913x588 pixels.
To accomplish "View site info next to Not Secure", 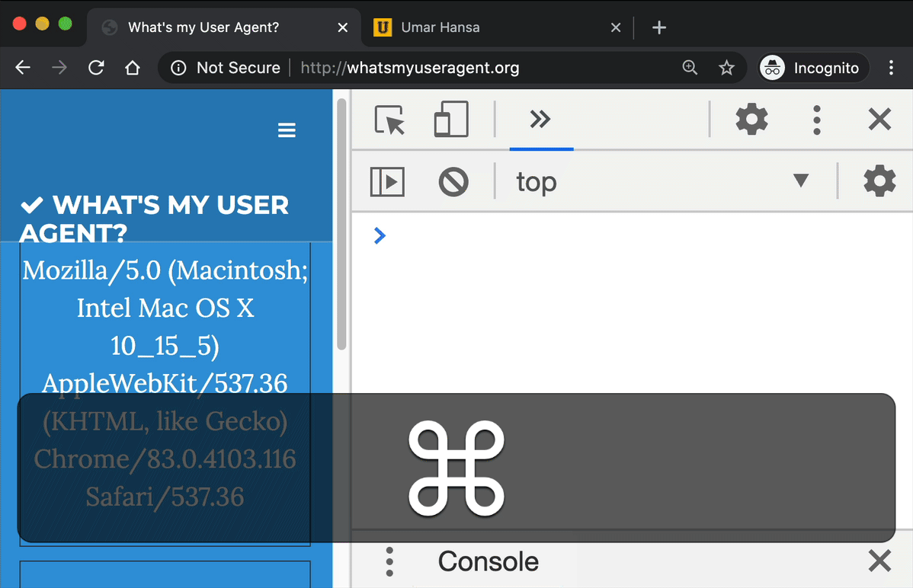I will click(178, 68).
